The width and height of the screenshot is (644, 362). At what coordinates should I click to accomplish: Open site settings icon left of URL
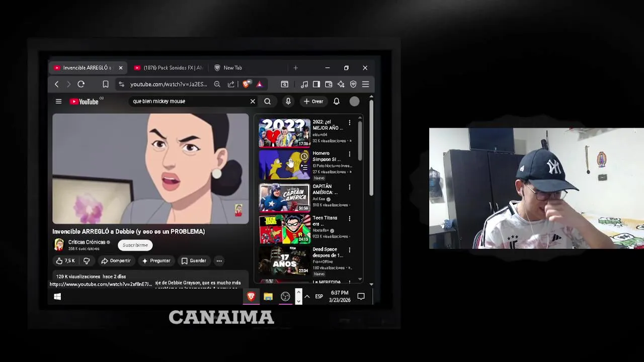click(121, 84)
